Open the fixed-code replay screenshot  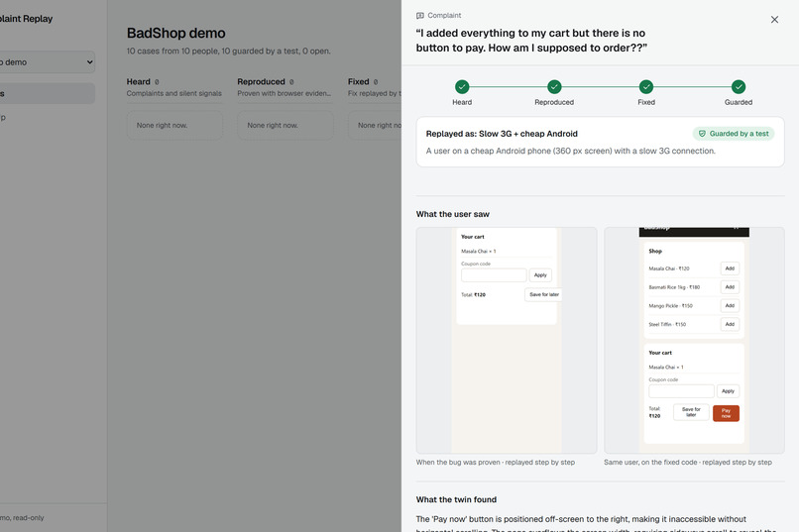(694, 340)
